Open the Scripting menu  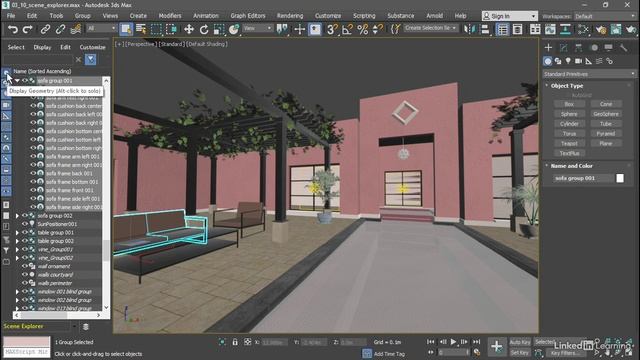[x=364, y=16]
